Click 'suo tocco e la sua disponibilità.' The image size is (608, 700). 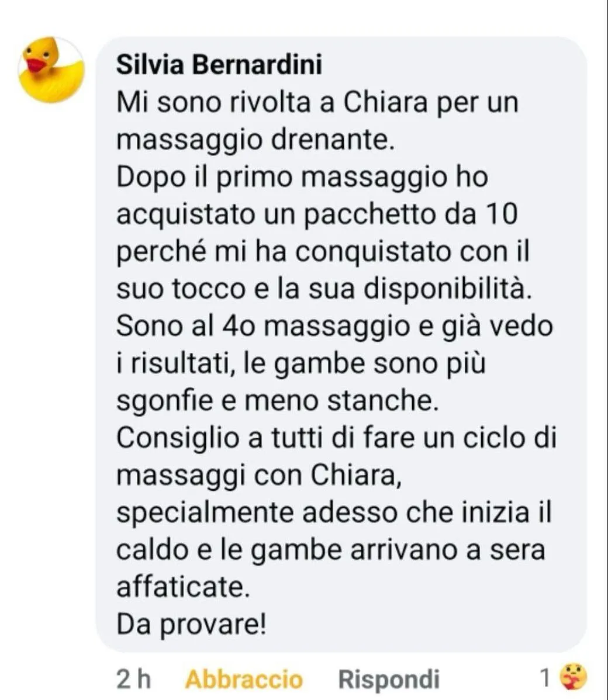pyautogui.click(x=324, y=289)
